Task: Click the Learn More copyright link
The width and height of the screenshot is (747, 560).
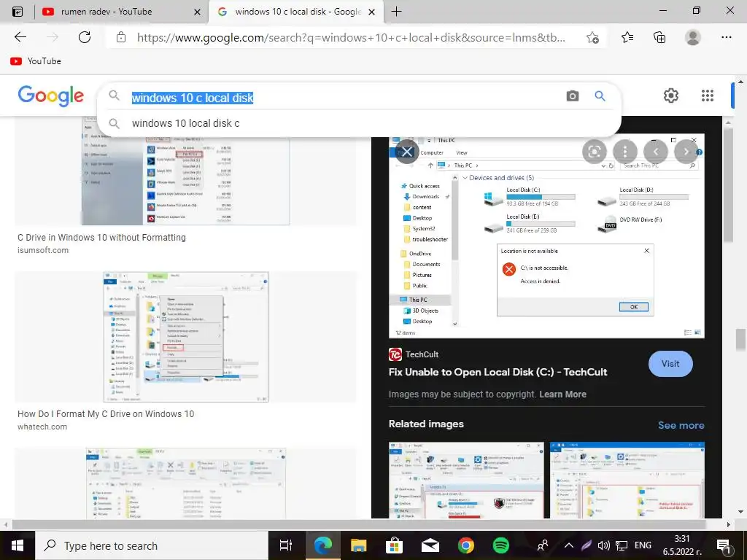Action: click(562, 394)
